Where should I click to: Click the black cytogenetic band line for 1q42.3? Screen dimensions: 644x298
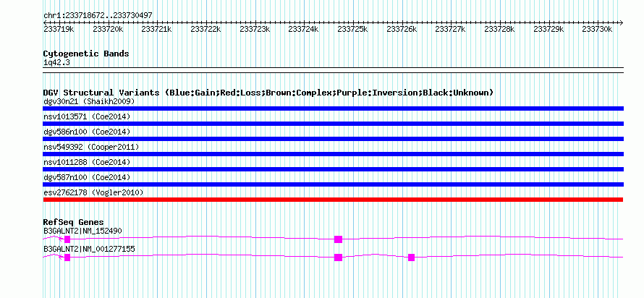tap(333, 69)
